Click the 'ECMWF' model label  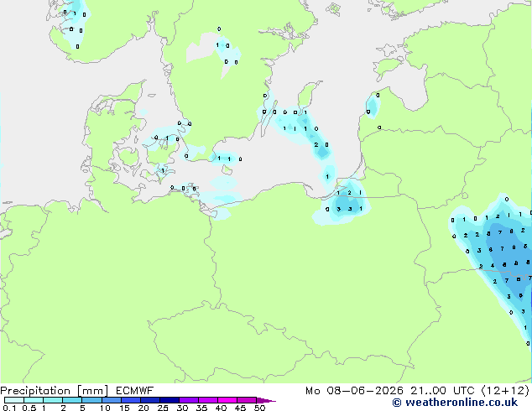point(134,391)
